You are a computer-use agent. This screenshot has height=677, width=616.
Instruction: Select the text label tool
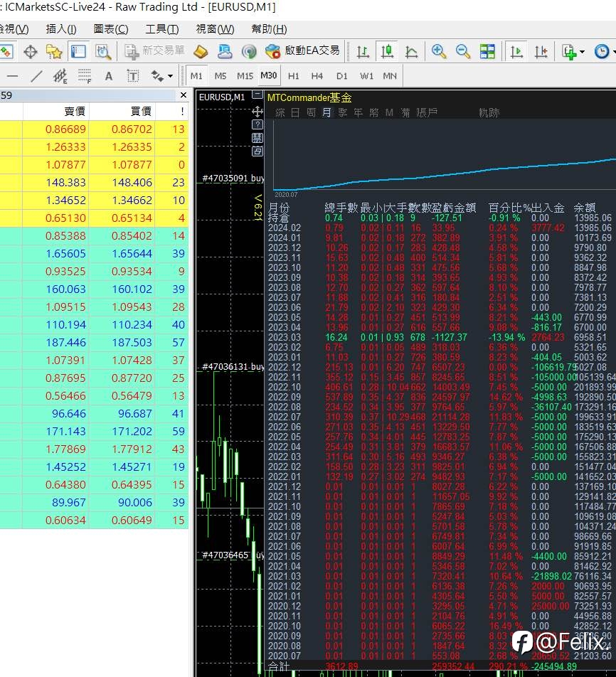(133, 76)
